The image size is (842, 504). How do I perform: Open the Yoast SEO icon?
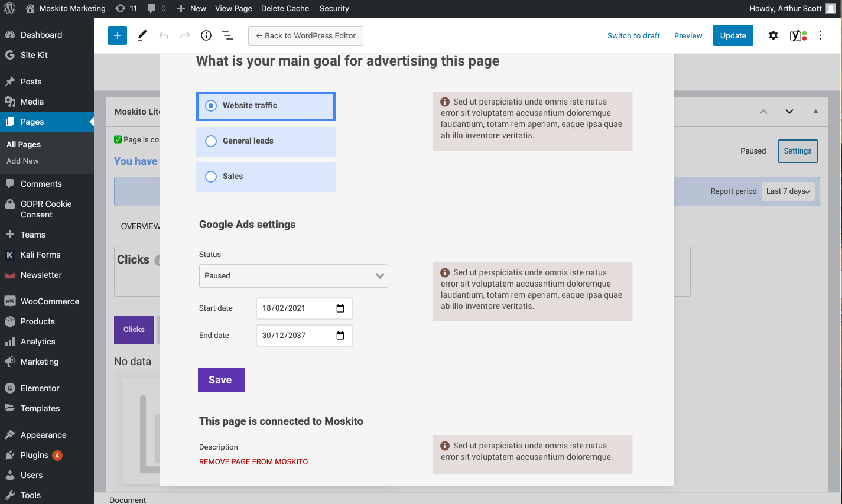pyautogui.click(x=798, y=35)
